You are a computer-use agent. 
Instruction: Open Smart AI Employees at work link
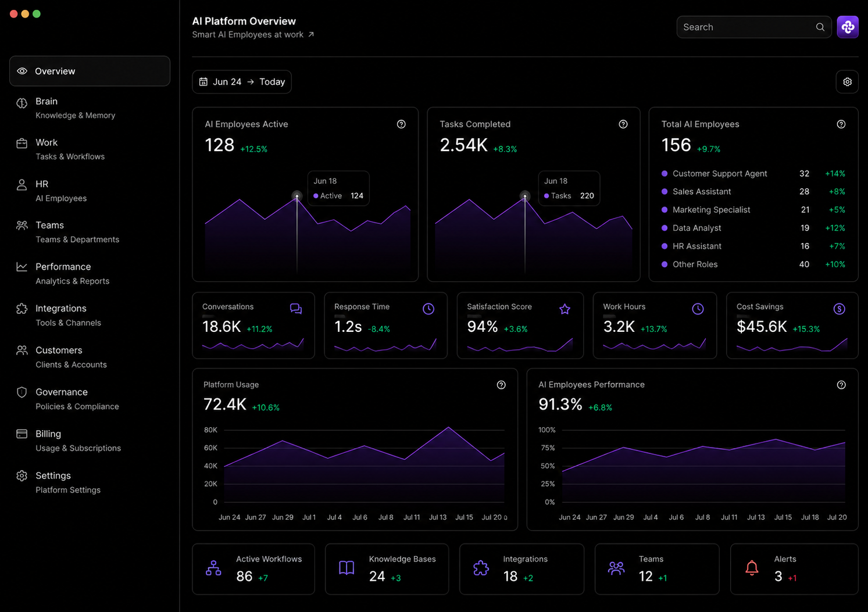click(x=253, y=35)
